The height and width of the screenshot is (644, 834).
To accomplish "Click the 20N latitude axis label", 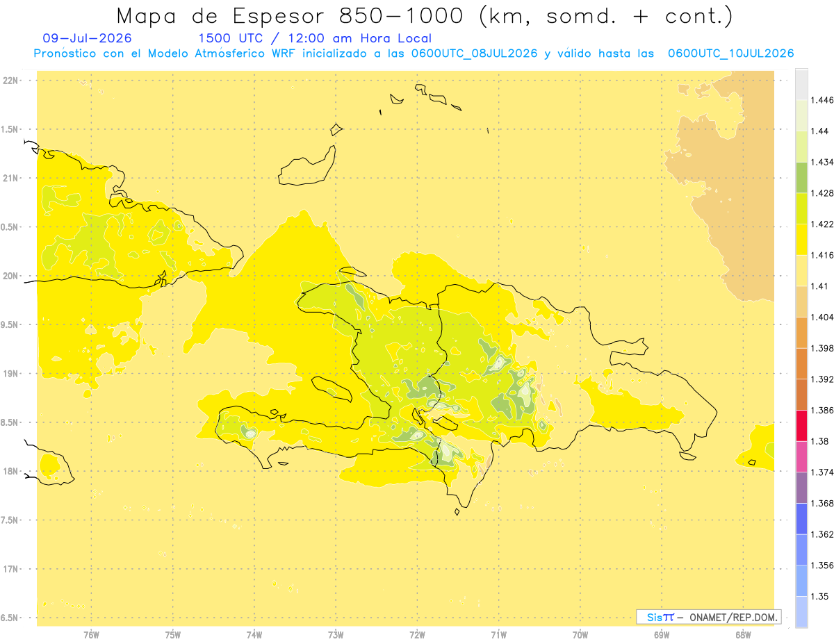I will tap(10, 276).
